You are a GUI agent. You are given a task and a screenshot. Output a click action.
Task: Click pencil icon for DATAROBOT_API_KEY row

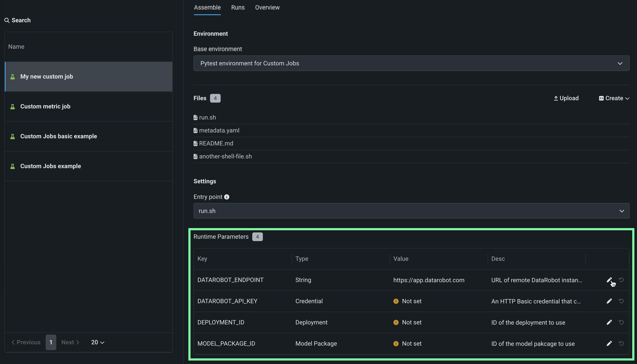(609, 301)
